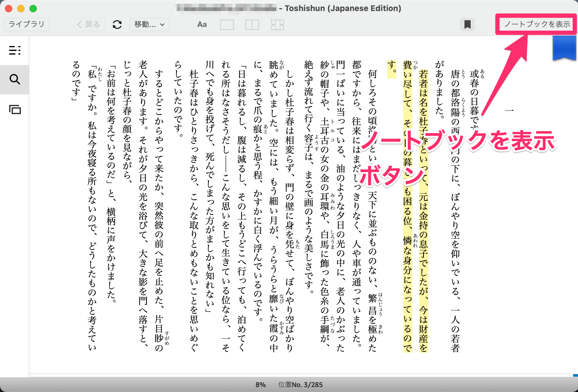
Task: Open the flashcards icon in left sidebar
Action: [15, 110]
